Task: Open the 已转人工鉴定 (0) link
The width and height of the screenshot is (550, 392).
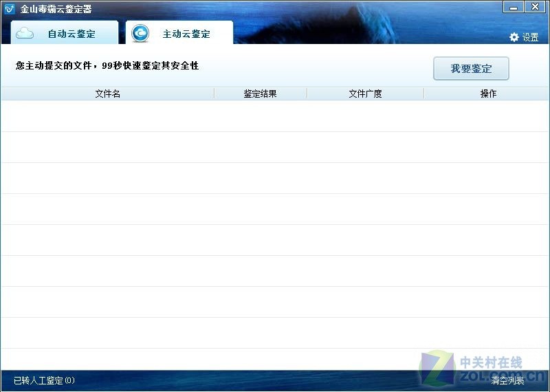Action: (x=44, y=380)
